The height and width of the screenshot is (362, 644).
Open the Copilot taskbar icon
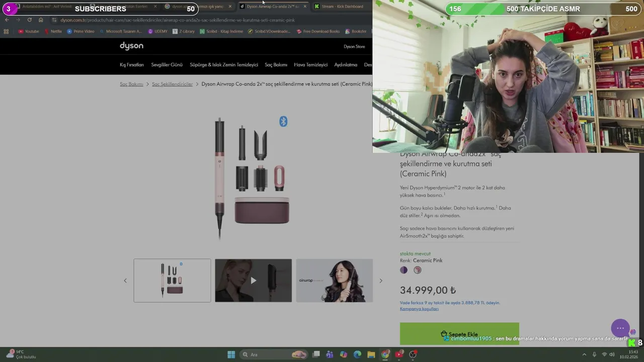344,354
